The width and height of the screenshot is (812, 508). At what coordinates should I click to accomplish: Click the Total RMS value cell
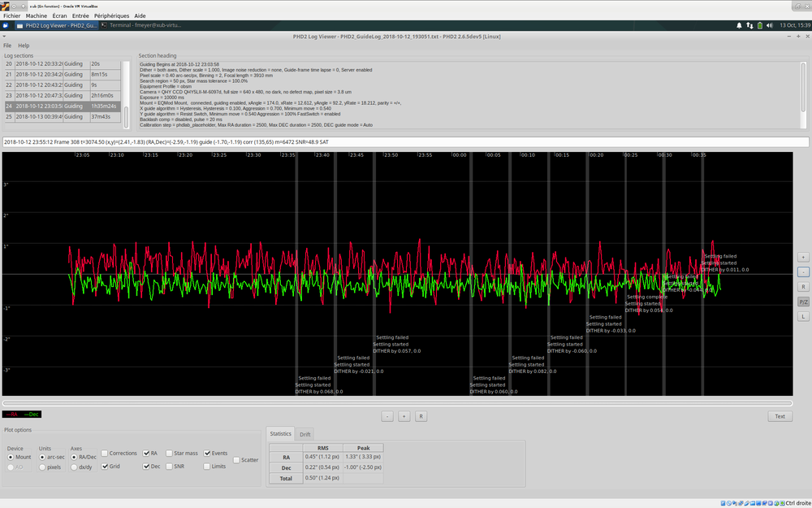(x=322, y=478)
